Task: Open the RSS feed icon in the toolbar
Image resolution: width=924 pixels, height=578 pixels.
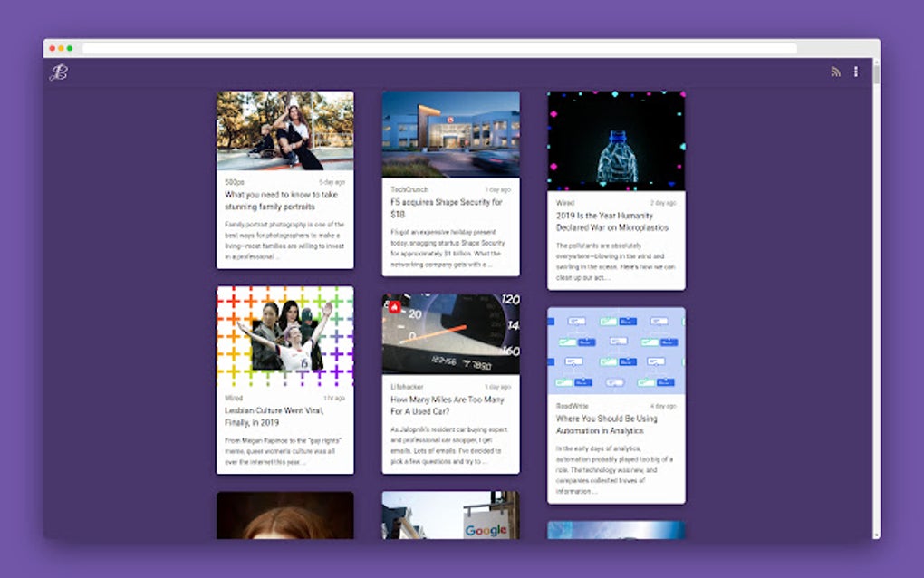Action: [x=835, y=71]
